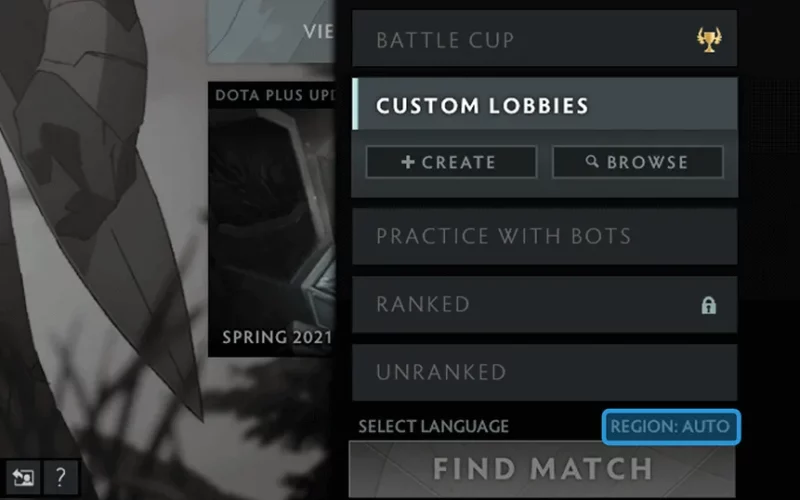Click the plus icon on the Create button
Screen dimensions: 800x500
408,162
